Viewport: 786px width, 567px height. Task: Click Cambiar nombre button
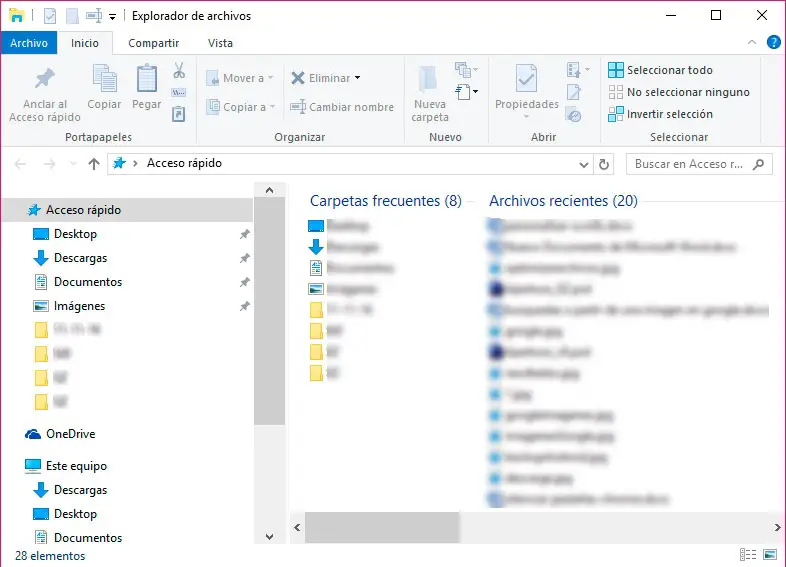342,107
